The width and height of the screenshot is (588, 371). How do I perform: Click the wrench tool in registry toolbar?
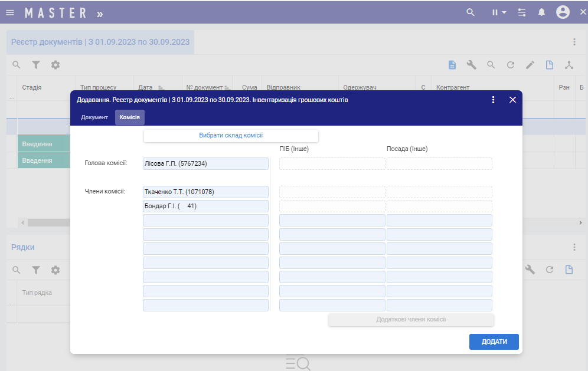pos(471,65)
